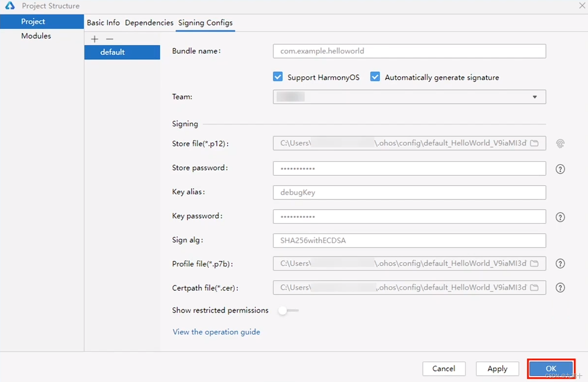Click the fingerprint icon beside Store file
Viewport: 588px width, 382px height.
pos(560,144)
